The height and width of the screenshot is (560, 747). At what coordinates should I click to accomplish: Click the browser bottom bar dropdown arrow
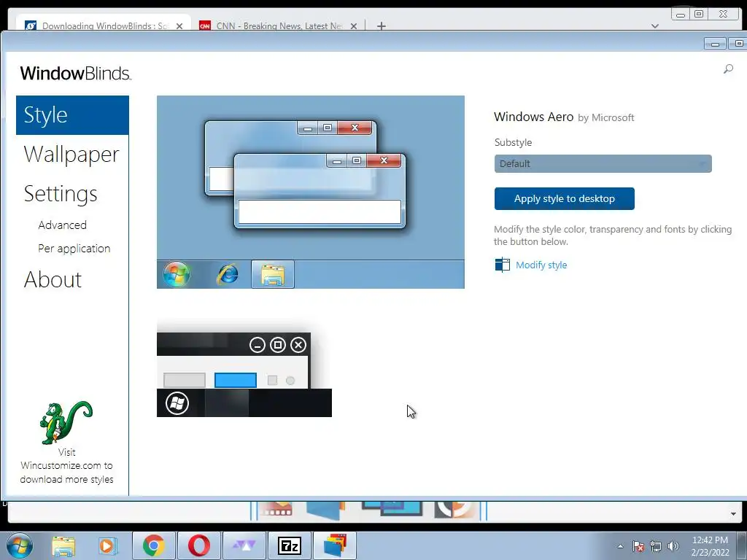[733, 514]
